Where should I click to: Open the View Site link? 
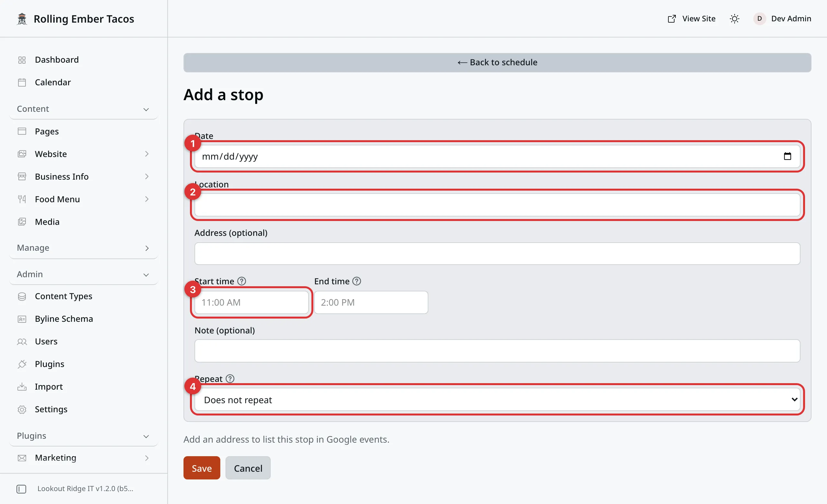691,19
